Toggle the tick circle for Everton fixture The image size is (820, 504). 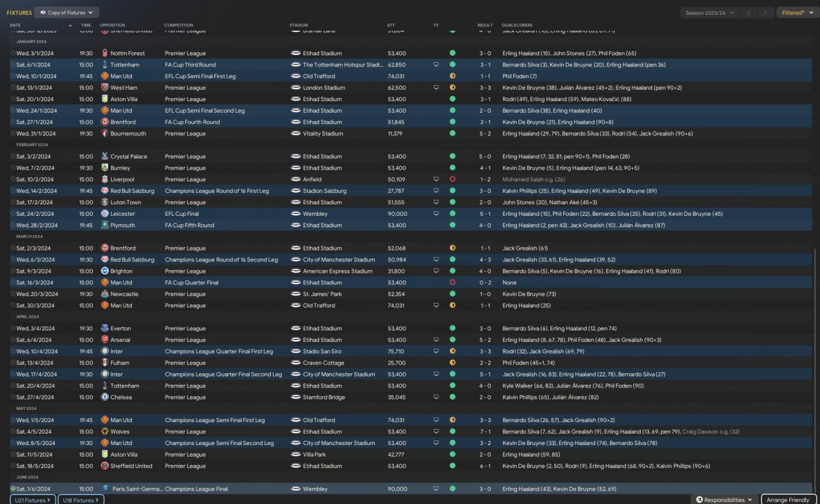point(13,329)
